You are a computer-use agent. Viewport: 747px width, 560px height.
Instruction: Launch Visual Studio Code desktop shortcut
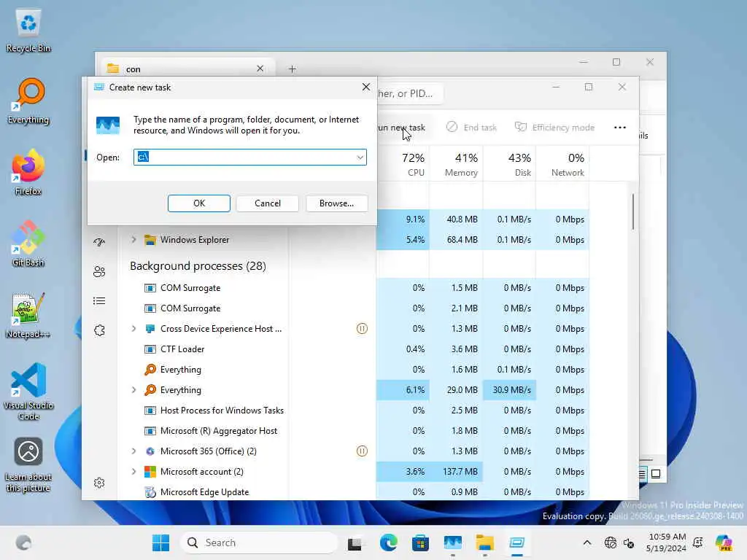click(28, 392)
